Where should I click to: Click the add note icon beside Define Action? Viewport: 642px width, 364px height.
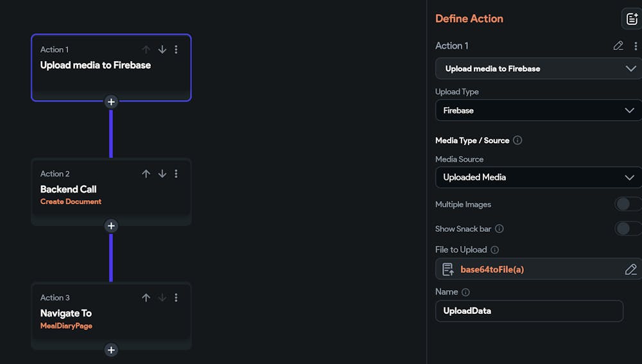pyautogui.click(x=631, y=19)
